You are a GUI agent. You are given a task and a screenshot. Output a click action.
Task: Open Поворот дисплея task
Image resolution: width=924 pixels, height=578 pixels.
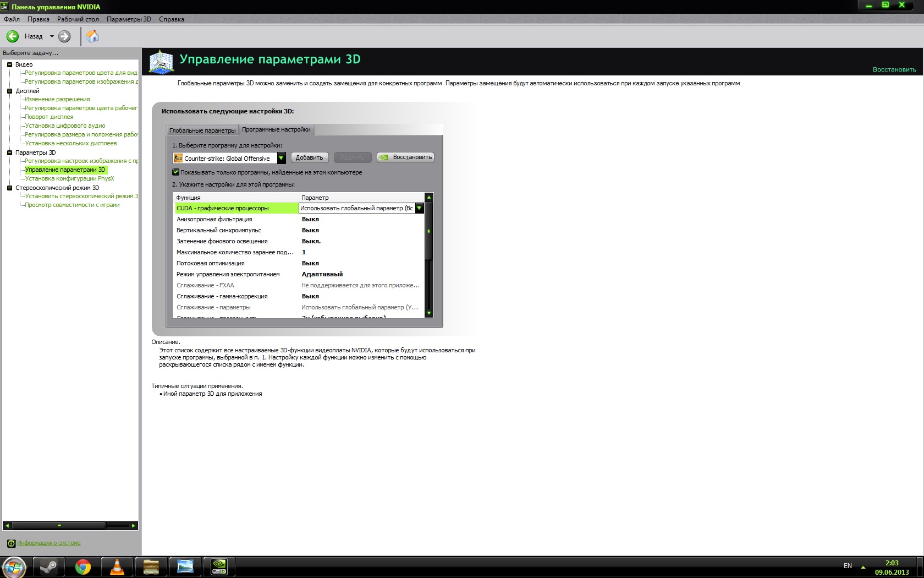pyautogui.click(x=49, y=117)
